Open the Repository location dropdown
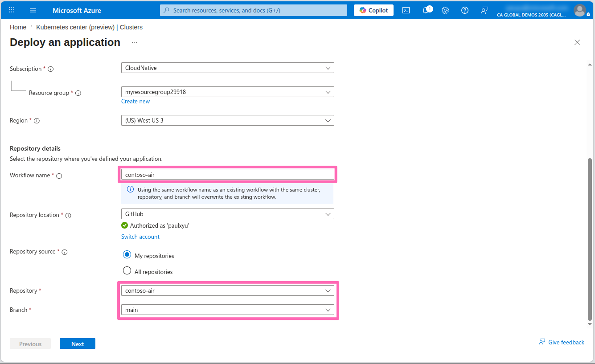The image size is (595, 364). pyautogui.click(x=227, y=214)
